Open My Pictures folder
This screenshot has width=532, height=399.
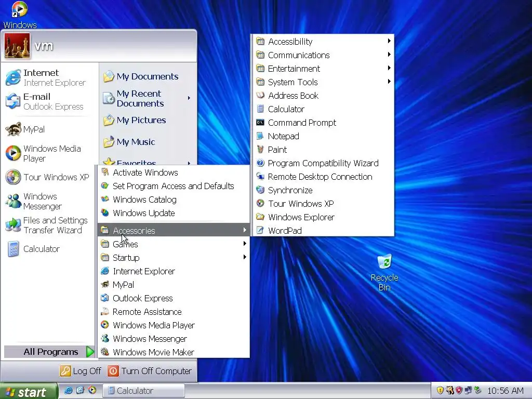click(148, 120)
